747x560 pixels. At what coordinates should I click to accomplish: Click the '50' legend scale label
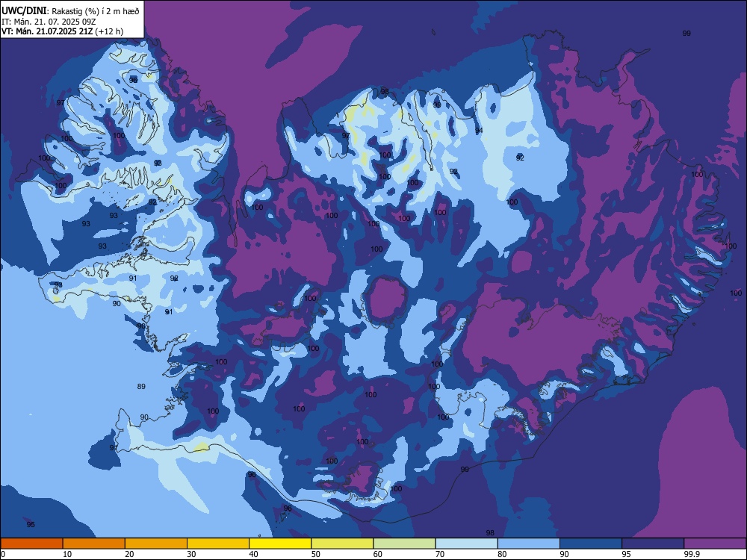click(x=316, y=554)
